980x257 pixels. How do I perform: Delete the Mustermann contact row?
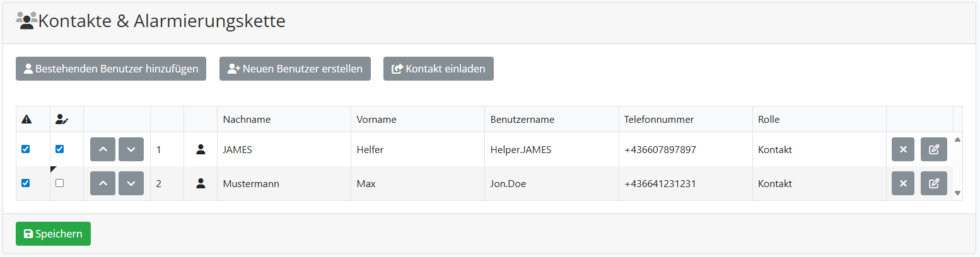coord(902,184)
